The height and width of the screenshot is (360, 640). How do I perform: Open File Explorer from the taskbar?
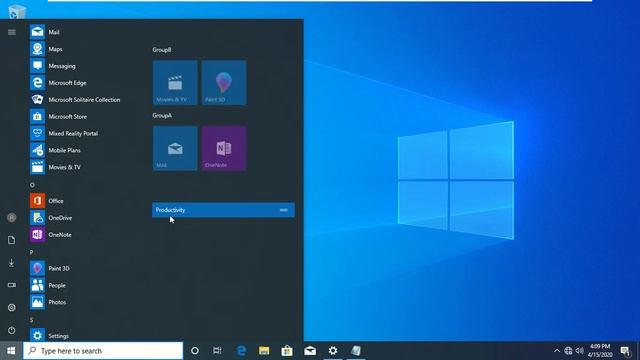pyautogui.click(x=264, y=351)
